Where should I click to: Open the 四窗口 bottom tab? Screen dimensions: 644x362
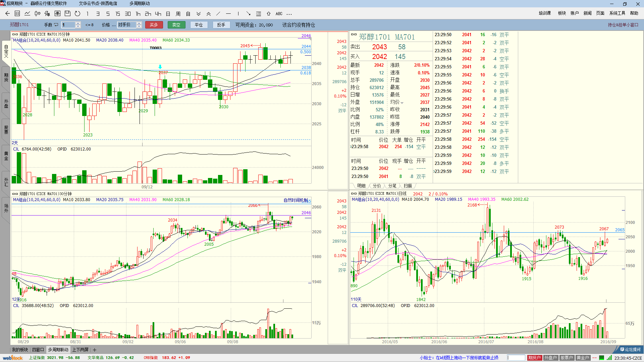click(x=38, y=350)
